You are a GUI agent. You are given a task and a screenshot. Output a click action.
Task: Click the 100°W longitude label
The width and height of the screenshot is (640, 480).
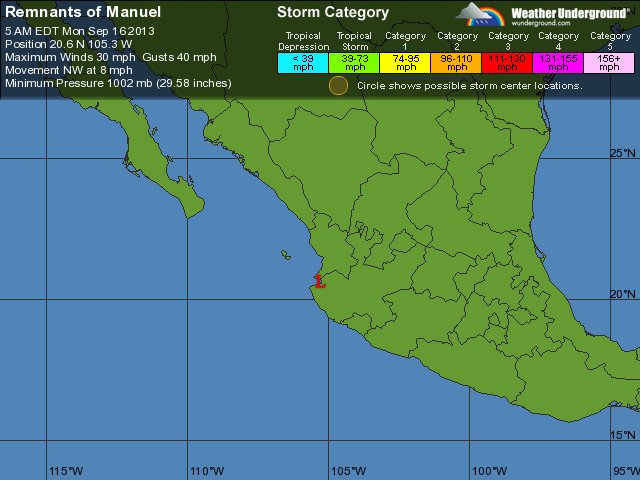click(489, 471)
